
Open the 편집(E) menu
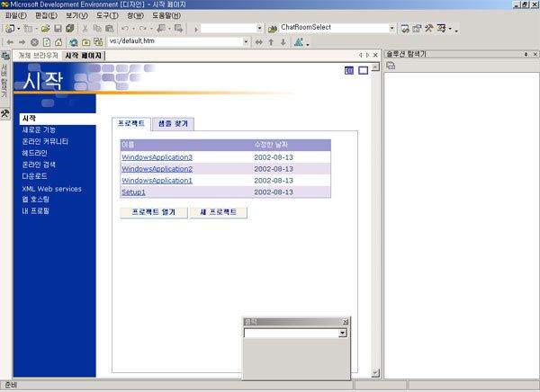coord(46,15)
